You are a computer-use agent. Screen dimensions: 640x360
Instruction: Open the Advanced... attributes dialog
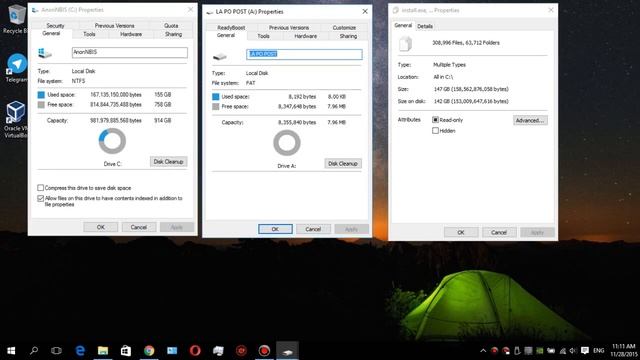(530, 120)
